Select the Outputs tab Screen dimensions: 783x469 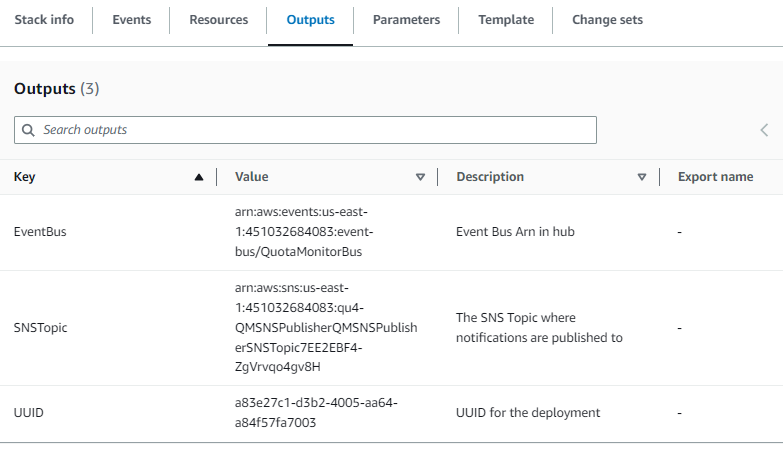click(x=310, y=20)
